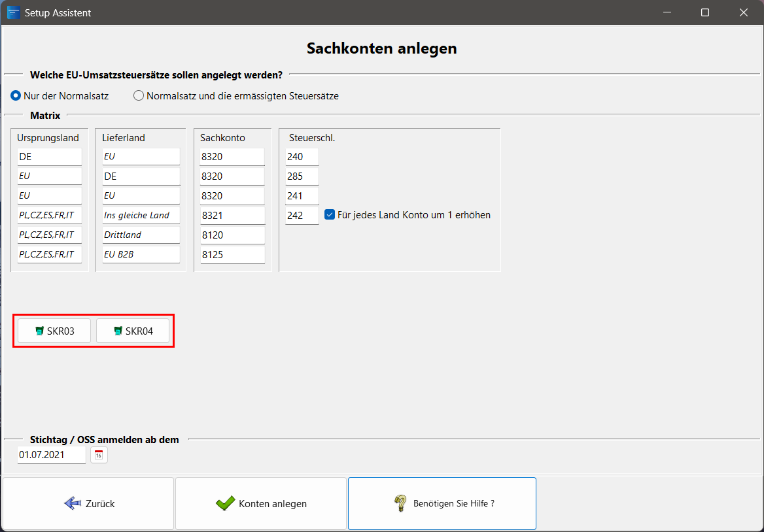Click the Steuerschlüssel field containing 240
This screenshot has width=764, height=532.
click(302, 157)
